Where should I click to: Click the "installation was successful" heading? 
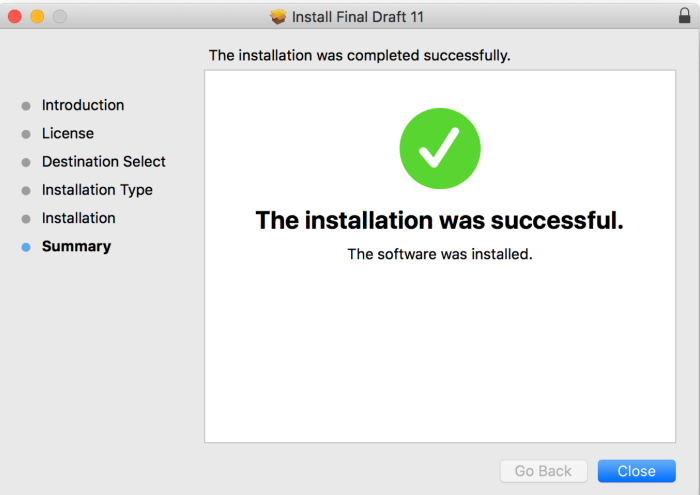coord(440,221)
